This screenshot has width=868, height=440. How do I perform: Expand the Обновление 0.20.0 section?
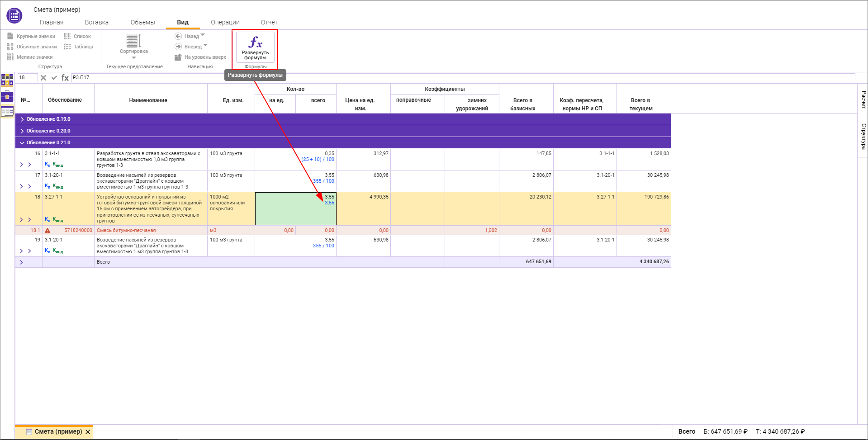tap(22, 131)
